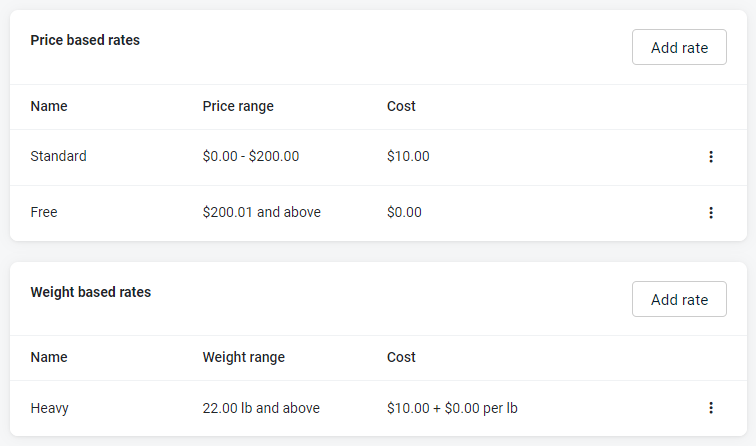Select the $200.01 and above range

[261, 212]
